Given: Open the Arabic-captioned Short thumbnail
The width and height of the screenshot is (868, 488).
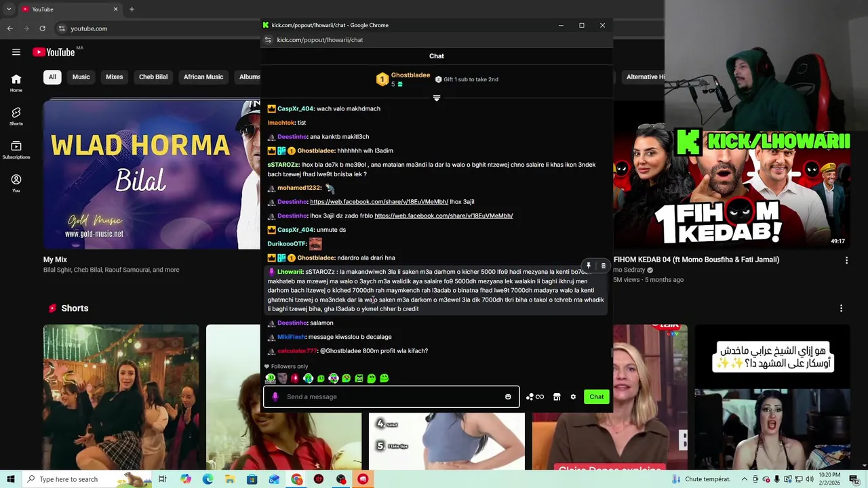Looking at the screenshot, I should point(772,397).
